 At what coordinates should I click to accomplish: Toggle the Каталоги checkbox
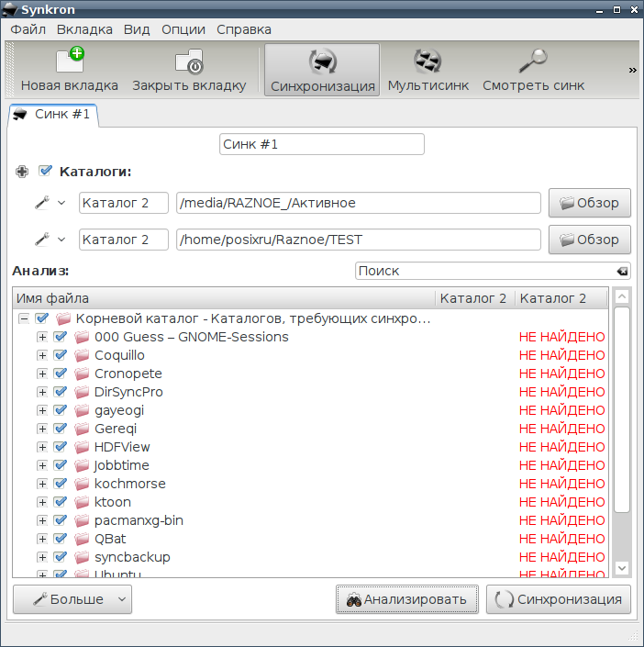pyautogui.click(x=45, y=171)
